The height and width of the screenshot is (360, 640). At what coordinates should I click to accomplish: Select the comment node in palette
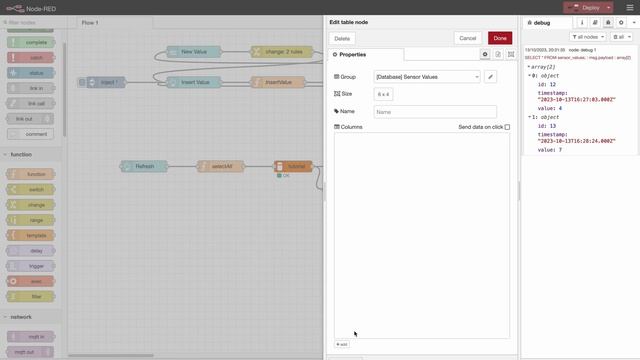31,134
